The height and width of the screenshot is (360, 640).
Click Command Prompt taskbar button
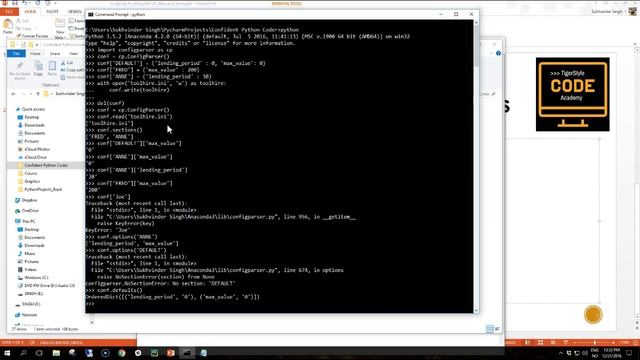187,353
